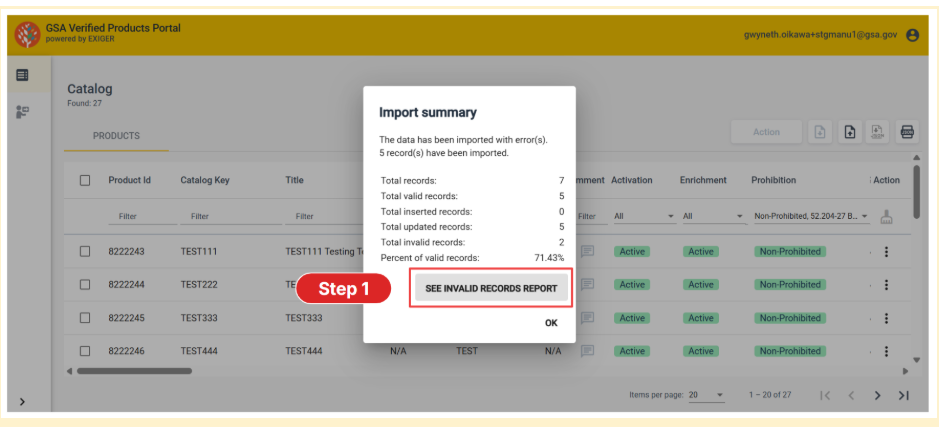Click the GSA Verified Products Portal logo
This screenshot has height=429, width=940.
tap(27, 35)
